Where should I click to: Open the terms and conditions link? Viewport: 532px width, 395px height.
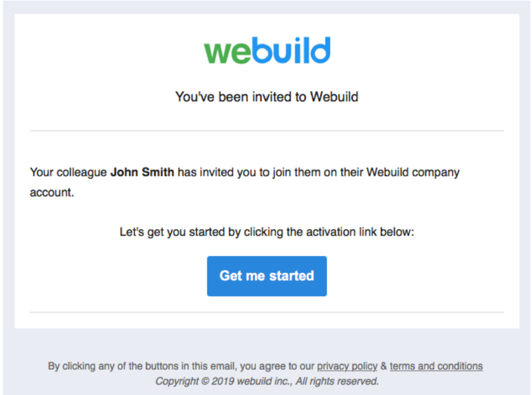(436, 366)
